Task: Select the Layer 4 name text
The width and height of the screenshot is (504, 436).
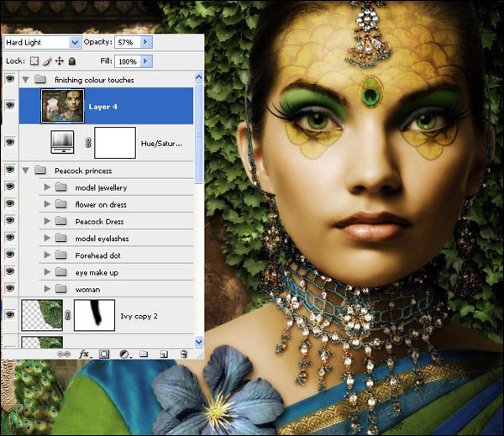Action: (x=102, y=107)
